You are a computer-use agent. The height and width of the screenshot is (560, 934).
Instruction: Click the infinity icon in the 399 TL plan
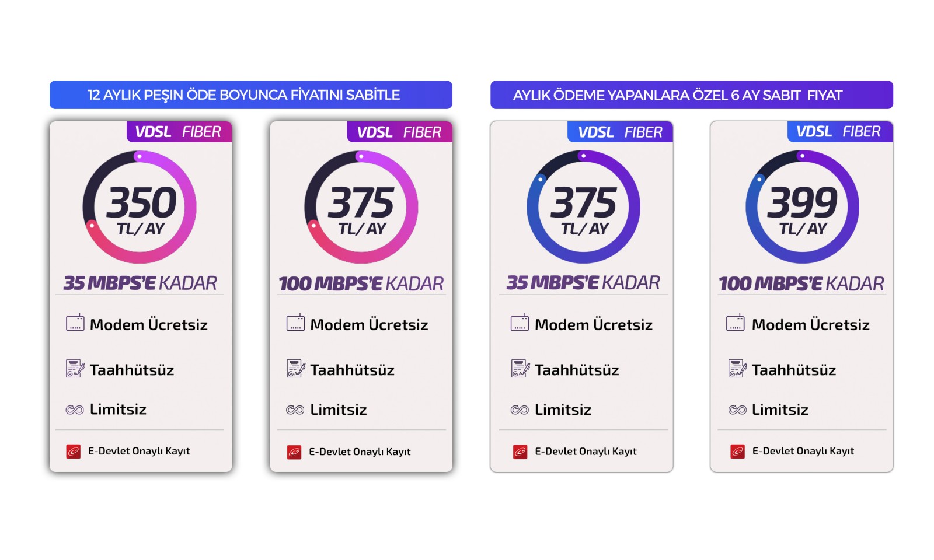tap(737, 410)
